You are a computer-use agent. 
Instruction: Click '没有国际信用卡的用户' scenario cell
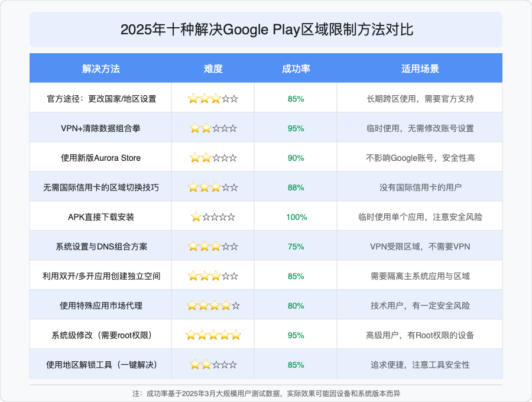point(420,187)
